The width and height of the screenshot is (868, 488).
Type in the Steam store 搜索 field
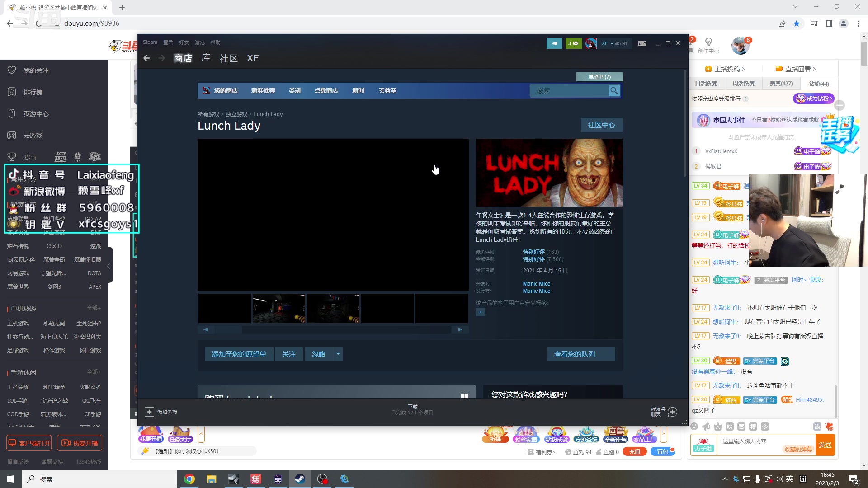pos(569,91)
